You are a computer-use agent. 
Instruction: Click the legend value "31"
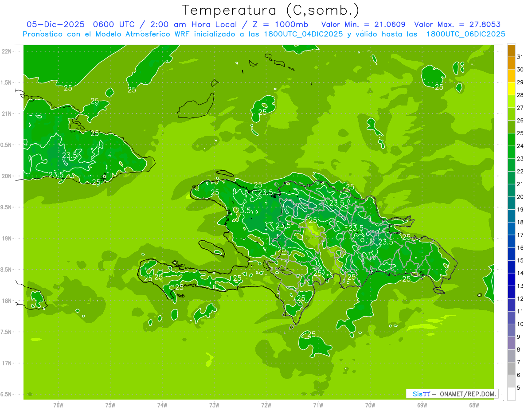click(520, 56)
